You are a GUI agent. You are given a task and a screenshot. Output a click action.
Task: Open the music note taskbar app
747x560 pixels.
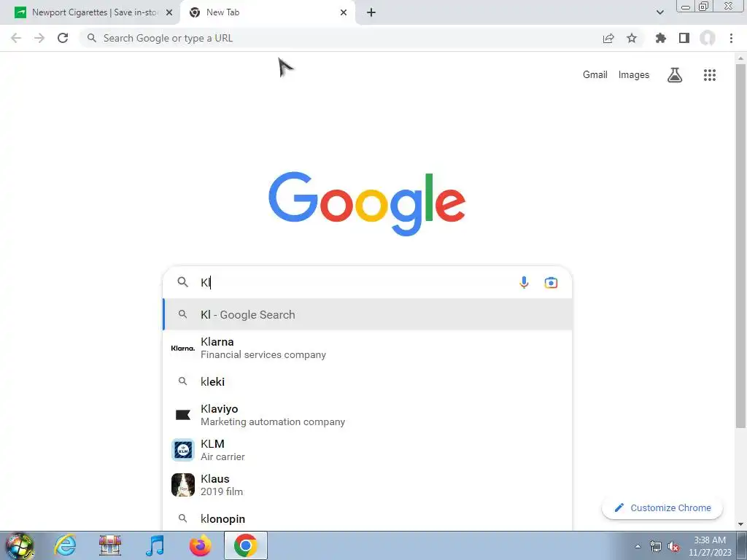pyautogui.click(x=155, y=545)
